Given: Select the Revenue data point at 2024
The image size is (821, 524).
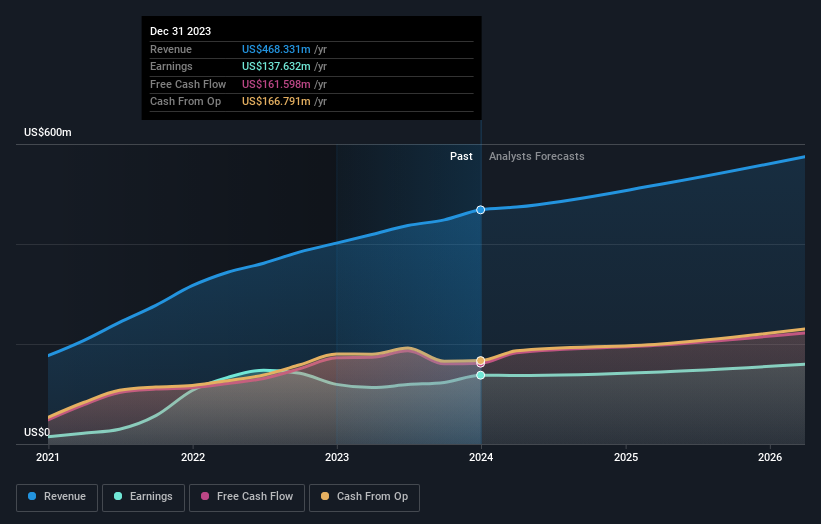Looking at the screenshot, I should [x=481, y=210].
